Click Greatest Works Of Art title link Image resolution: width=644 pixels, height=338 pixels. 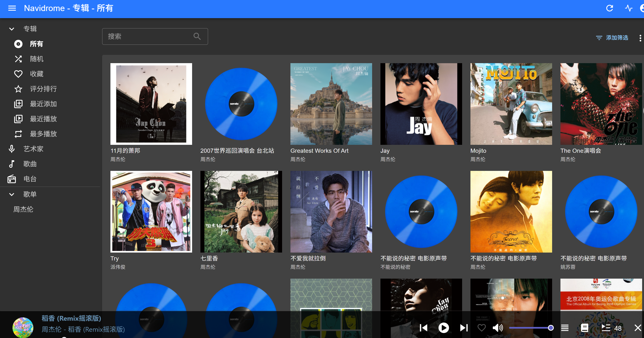(319, 151)
